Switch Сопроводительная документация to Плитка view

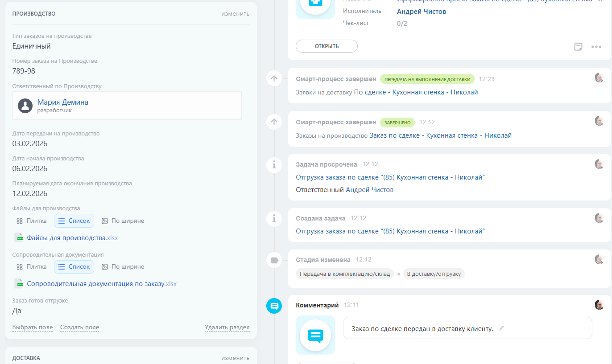click(x=32, y=266)
